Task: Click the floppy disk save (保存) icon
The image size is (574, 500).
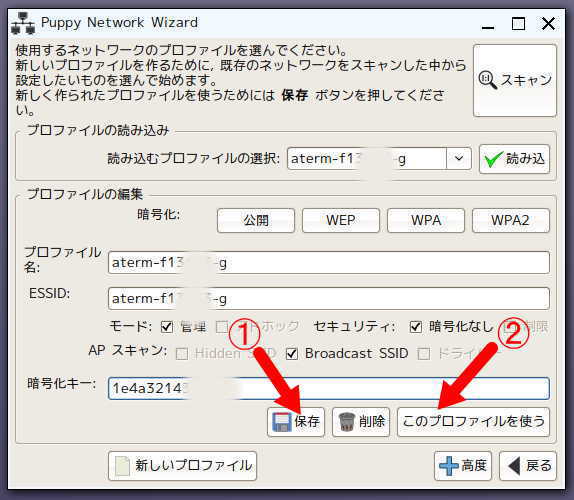Action: (x=282, y=422)
